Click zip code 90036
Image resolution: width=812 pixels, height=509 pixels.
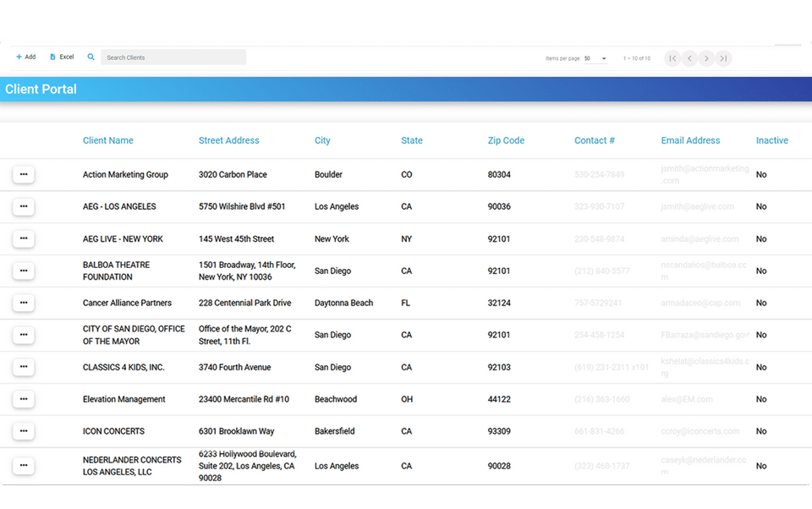coord(499,206)
